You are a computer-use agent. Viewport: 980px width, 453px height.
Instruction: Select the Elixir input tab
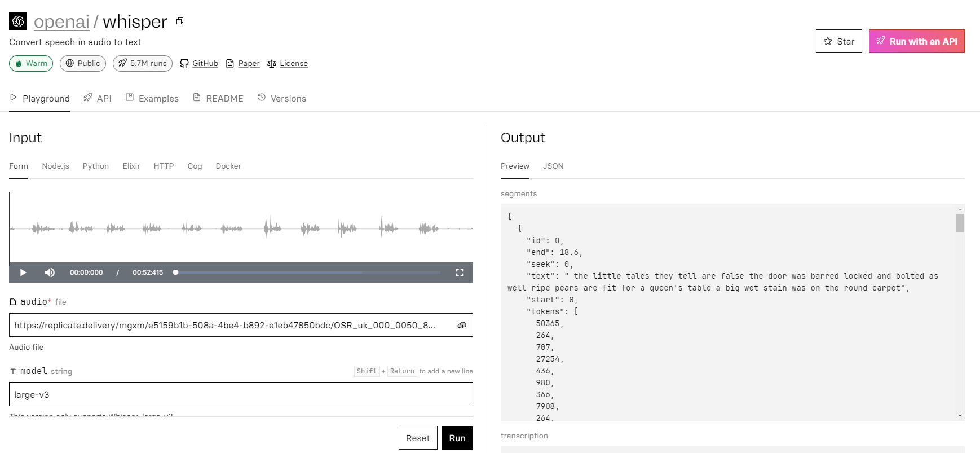(x=131, y=166)
